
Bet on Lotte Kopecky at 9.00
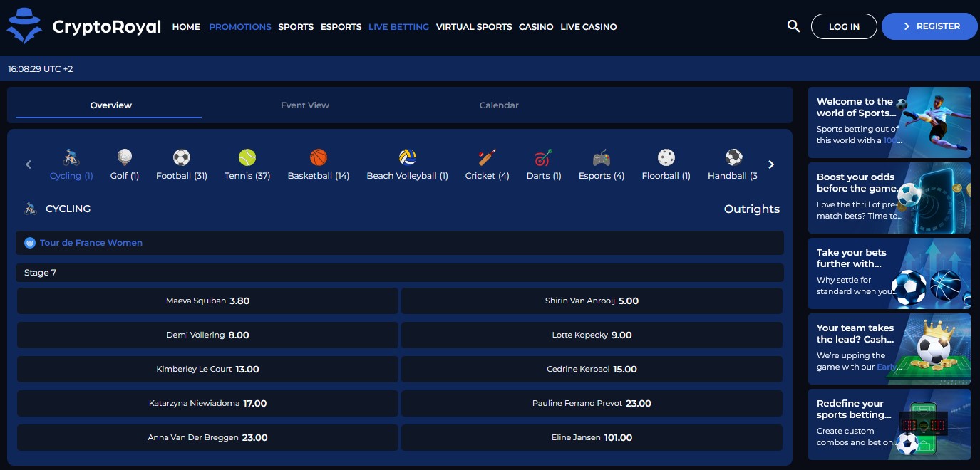pos(592,335)
